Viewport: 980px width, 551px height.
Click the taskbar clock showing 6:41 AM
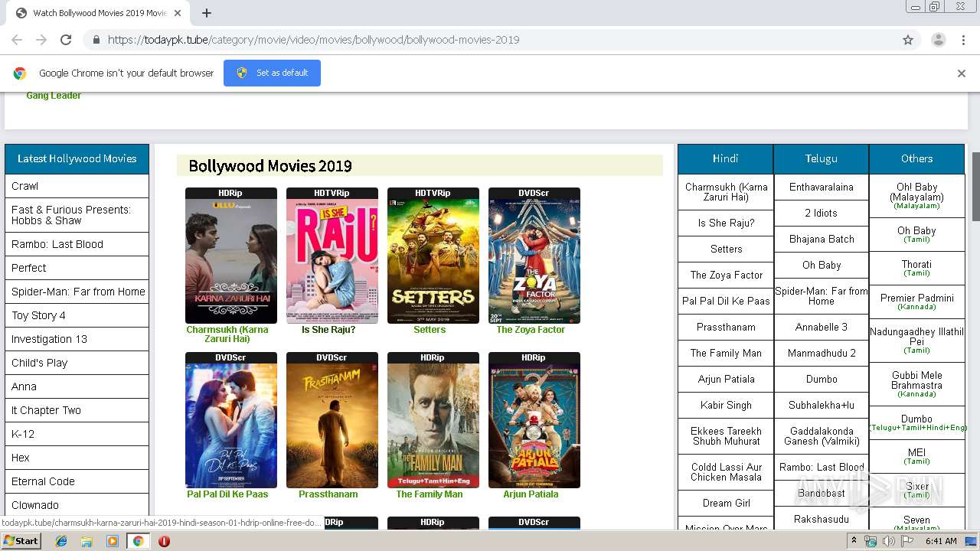click(941, 541)
